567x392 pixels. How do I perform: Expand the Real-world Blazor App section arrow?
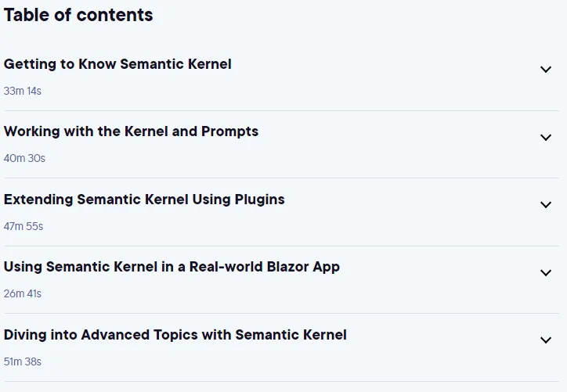pyautogui.click(x=546, y=272)
